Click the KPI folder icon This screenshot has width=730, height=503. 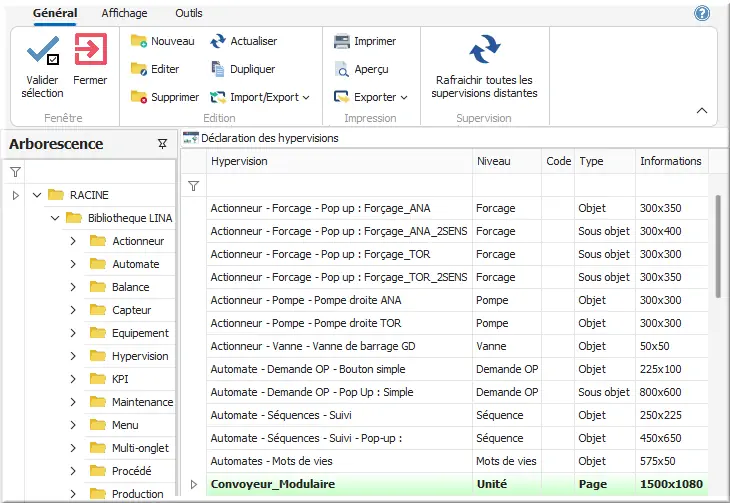[x=98, y=379]
